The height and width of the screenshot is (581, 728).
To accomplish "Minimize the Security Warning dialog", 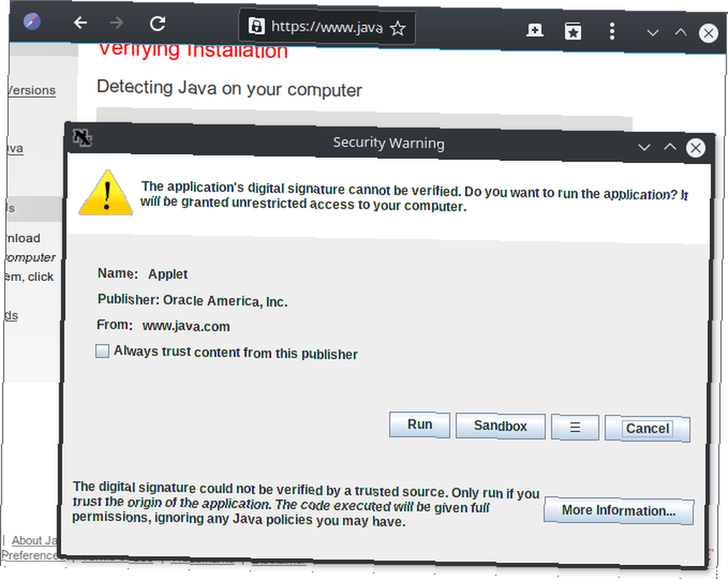I will pyautogui.click(x=644, y=148).
